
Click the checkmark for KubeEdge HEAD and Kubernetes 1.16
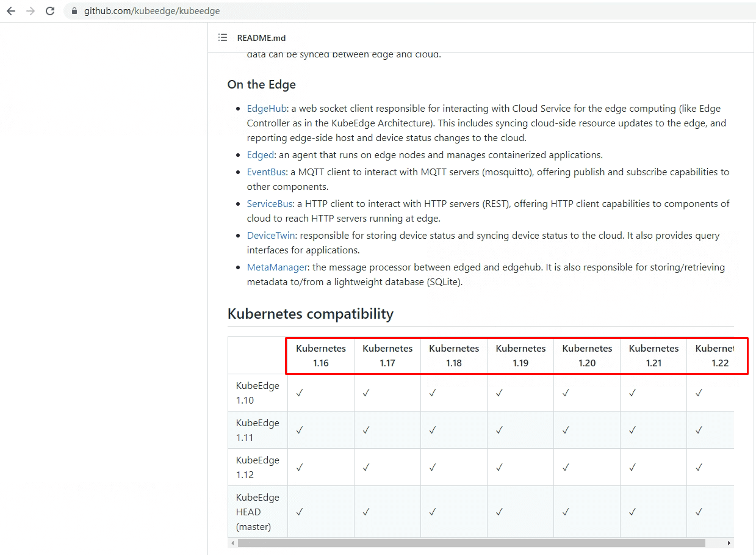tap(300, 512)
